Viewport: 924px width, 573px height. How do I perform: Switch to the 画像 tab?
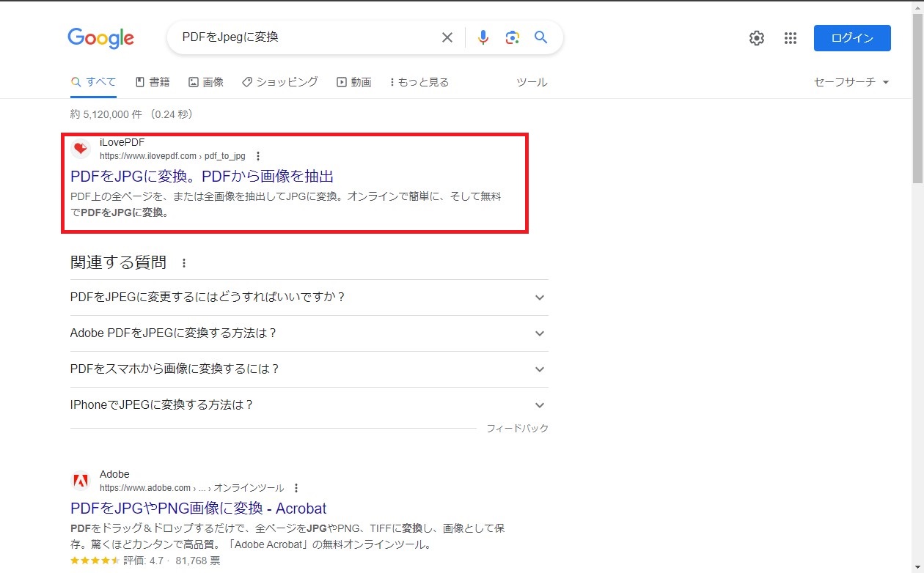click(x=206, y=82)
